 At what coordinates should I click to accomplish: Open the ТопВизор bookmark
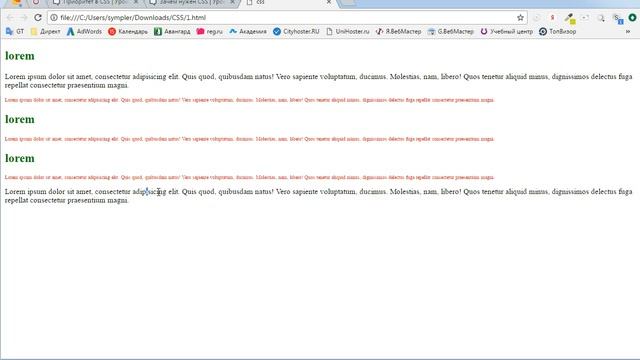pyautogui.click(x=558, y=31)
